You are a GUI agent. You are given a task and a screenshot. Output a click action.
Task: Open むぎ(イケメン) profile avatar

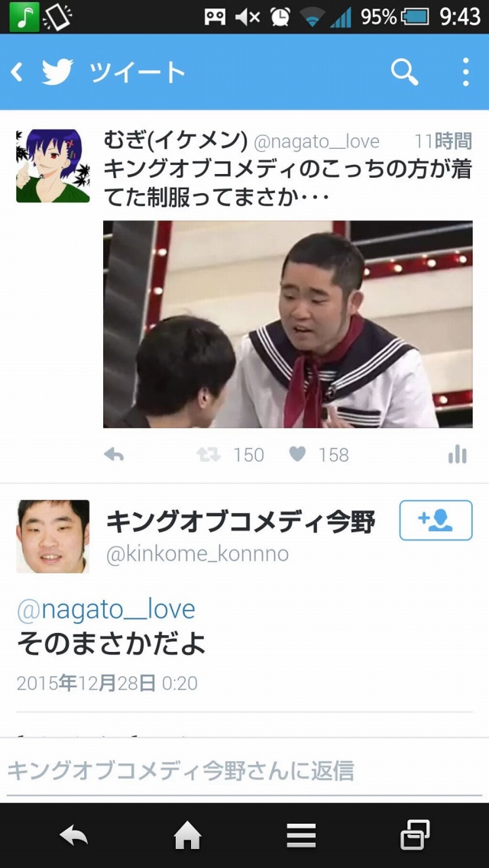point(53,166)
